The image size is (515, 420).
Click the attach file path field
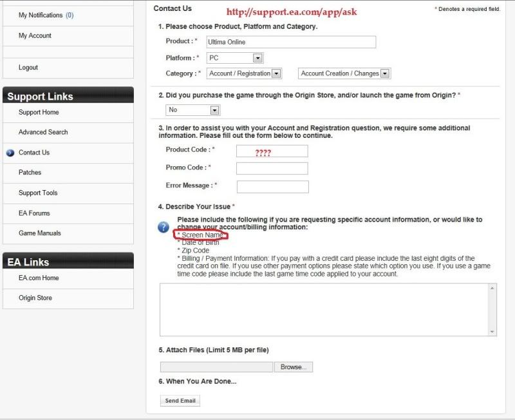[x=216, y=367]
